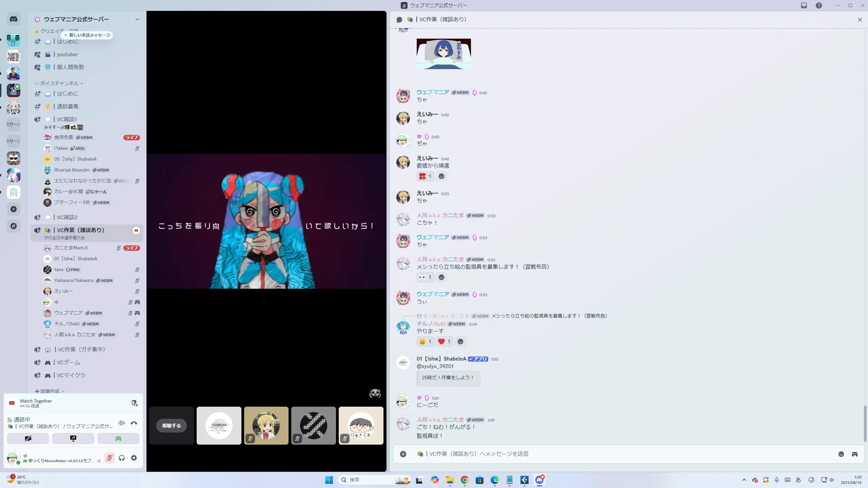Expand the 部屋作成 category

point(50,391)
